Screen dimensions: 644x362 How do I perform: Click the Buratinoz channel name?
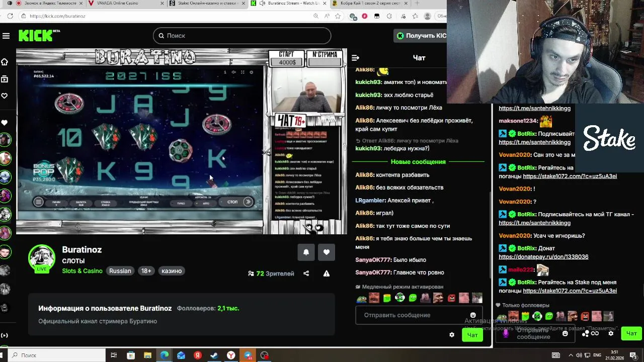82,250
